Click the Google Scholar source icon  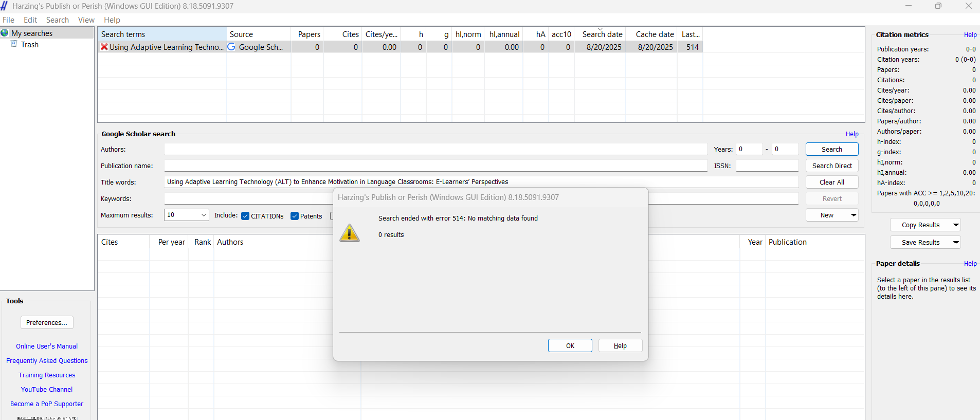[x=231, y=47]
